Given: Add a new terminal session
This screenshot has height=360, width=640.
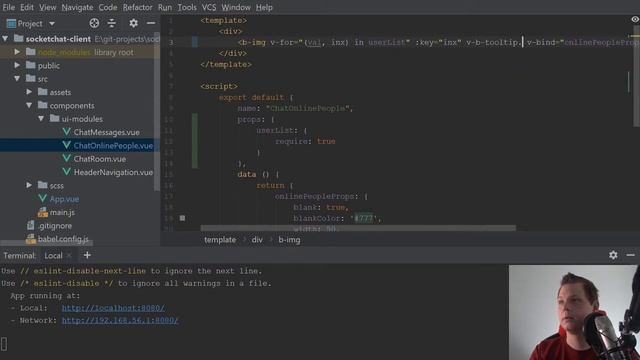Looking at the screenshot, I should tap(87, 255).
